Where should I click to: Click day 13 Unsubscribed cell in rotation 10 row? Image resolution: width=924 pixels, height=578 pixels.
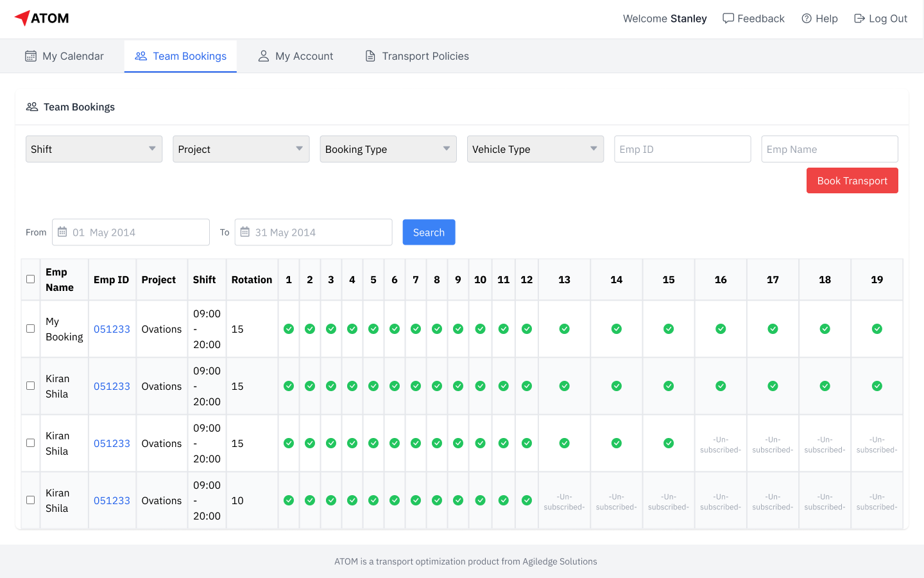pyautogui.click(x=565, y=502)
